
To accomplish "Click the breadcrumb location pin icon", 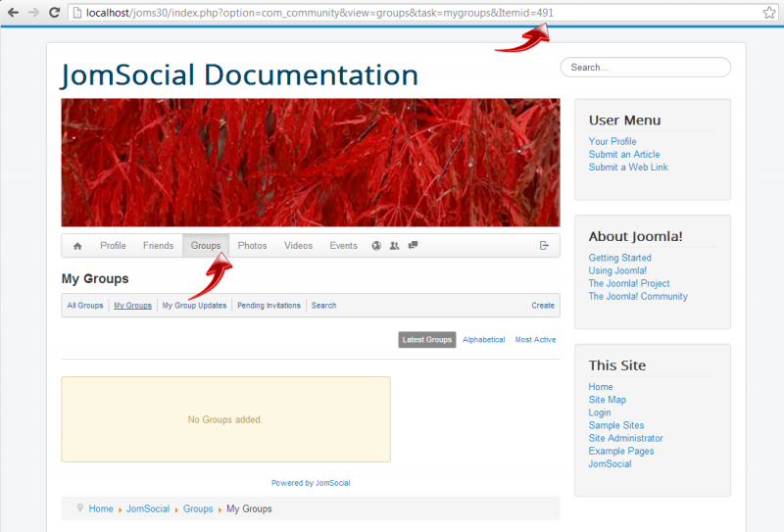I will [x=80, y=508].
